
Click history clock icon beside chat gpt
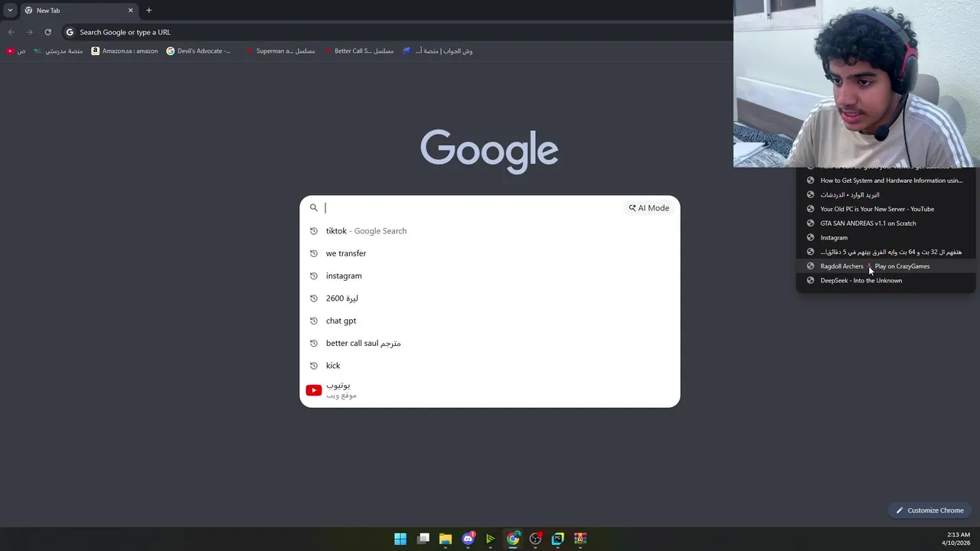(314, 321)
